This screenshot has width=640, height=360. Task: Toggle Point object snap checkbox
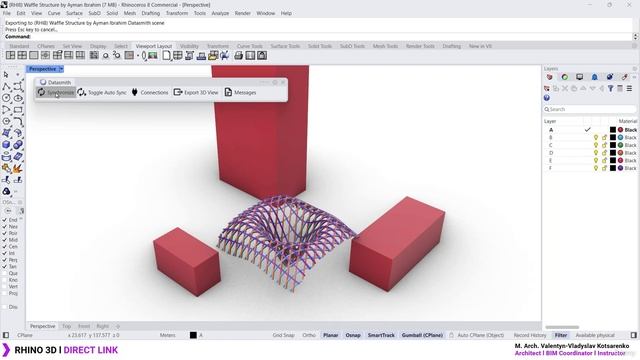[x=5, y=233]
